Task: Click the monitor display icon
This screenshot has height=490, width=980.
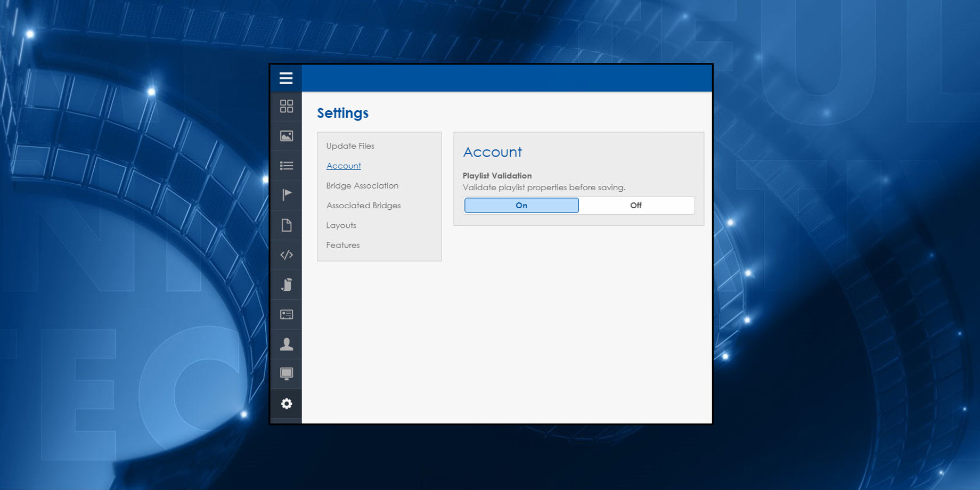Action: click(x=286, y=374)
